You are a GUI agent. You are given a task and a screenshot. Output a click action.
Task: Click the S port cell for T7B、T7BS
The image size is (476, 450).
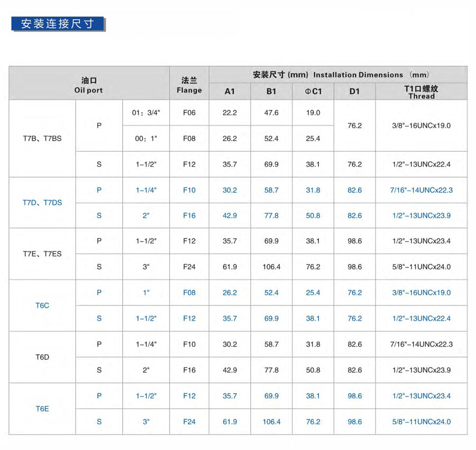tap(99, 164)
